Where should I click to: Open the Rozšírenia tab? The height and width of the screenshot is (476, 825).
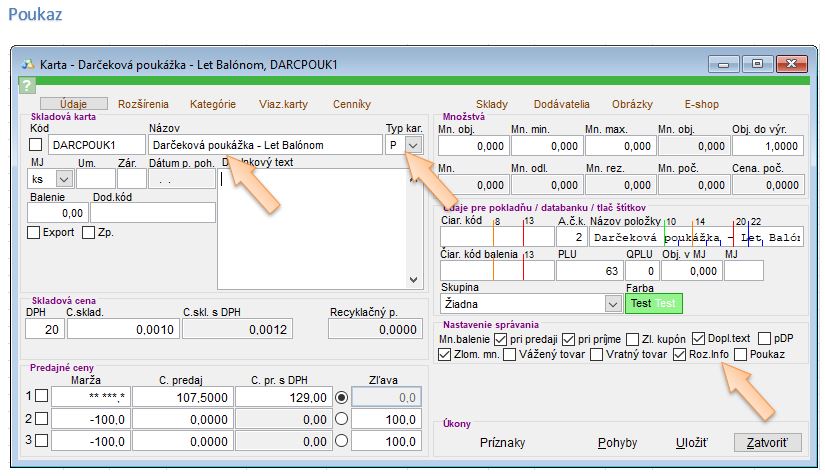tap(143, 104)
